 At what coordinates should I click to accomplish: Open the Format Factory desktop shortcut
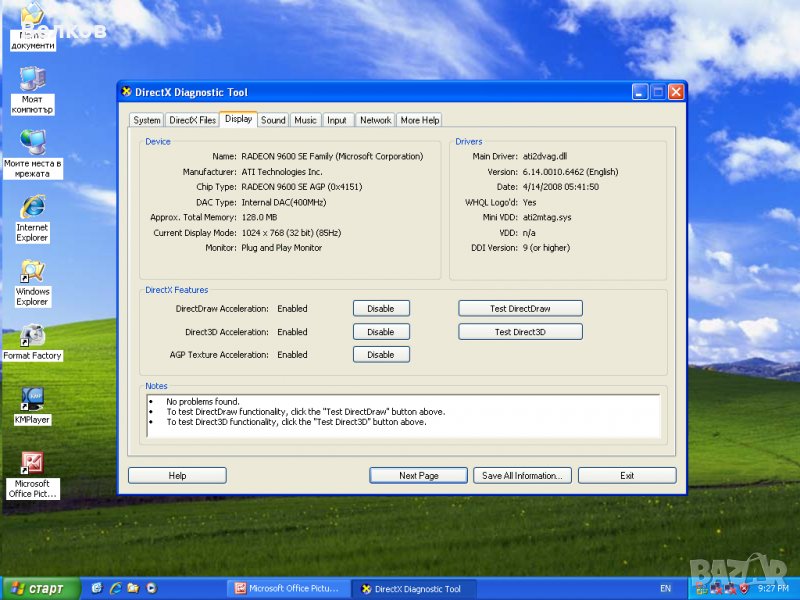click(x=32, y=336)
